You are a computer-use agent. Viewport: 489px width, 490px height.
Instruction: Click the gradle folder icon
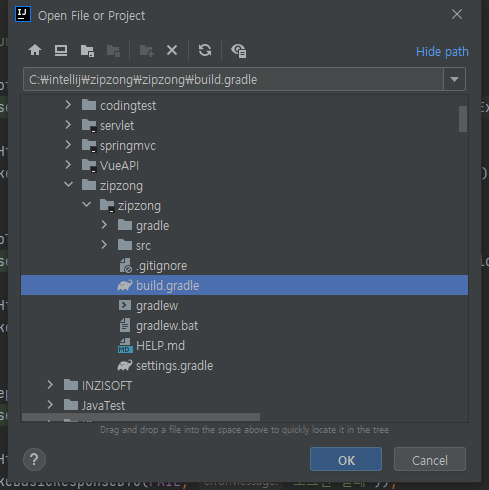pos(125,225)
